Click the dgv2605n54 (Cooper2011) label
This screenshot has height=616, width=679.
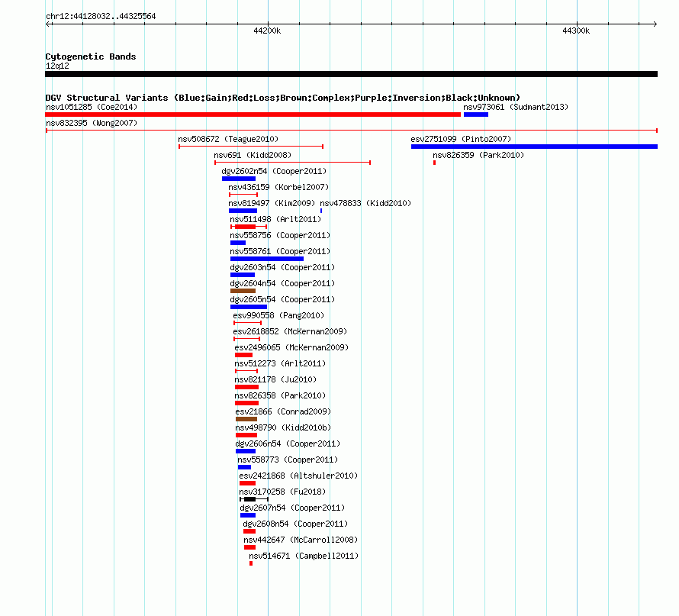(282, 299)
